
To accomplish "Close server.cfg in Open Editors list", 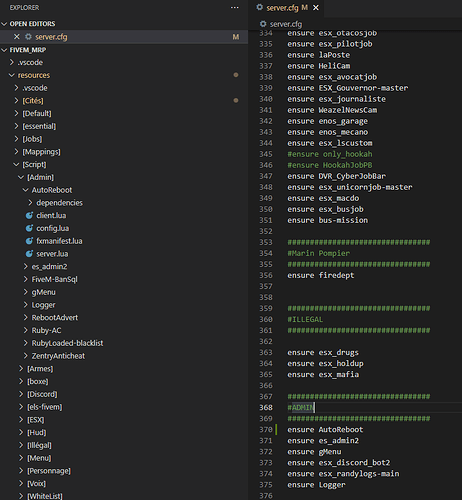I will pos(17,37).
